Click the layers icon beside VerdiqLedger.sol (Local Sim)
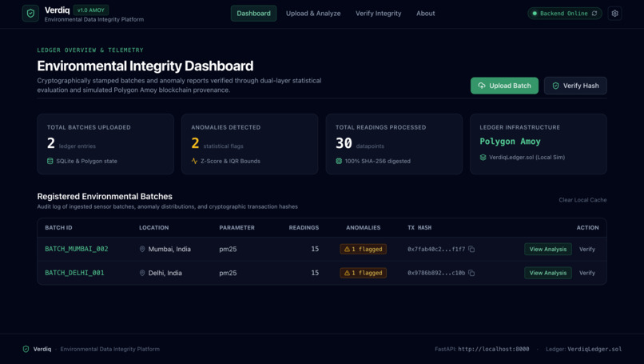This screenshot has width=644, height=364. (483, 157)
